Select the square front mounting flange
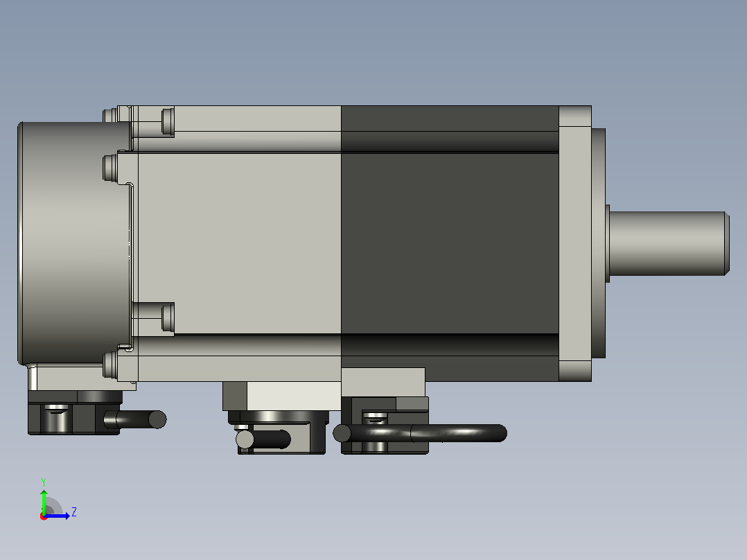The width and height of the screenshot is (747, 560). pyautogui.click(x=575, y=243)
